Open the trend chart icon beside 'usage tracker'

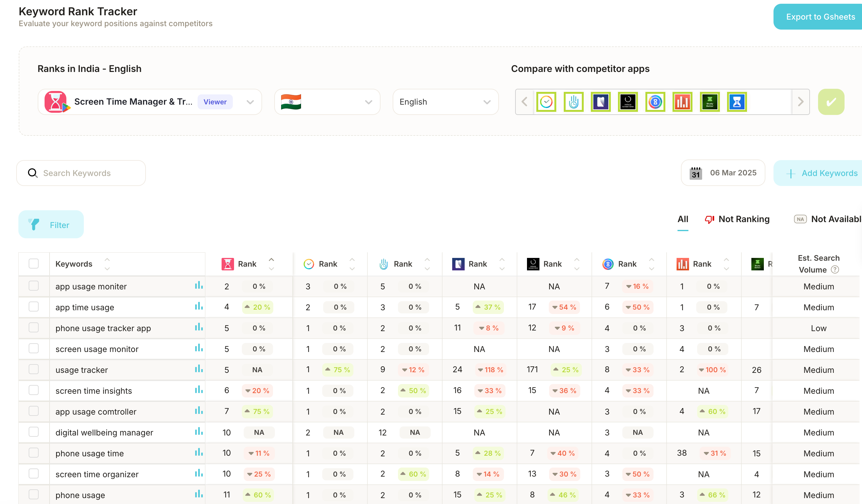(x=199, y=369)
